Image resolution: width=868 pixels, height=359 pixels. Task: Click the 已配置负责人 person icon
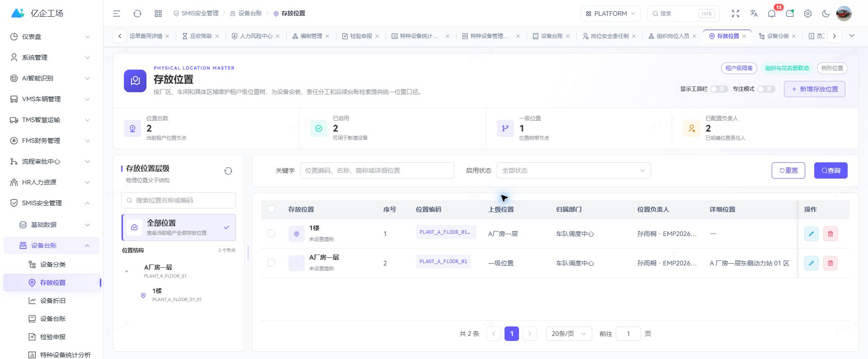[692, 128]
